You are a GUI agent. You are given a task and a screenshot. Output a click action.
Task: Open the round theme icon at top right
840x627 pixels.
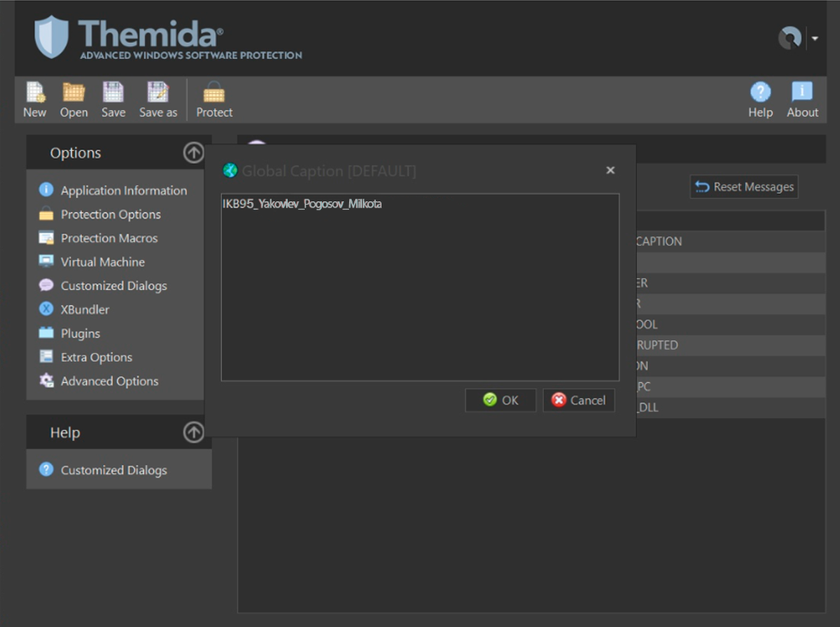pos(790,38)
